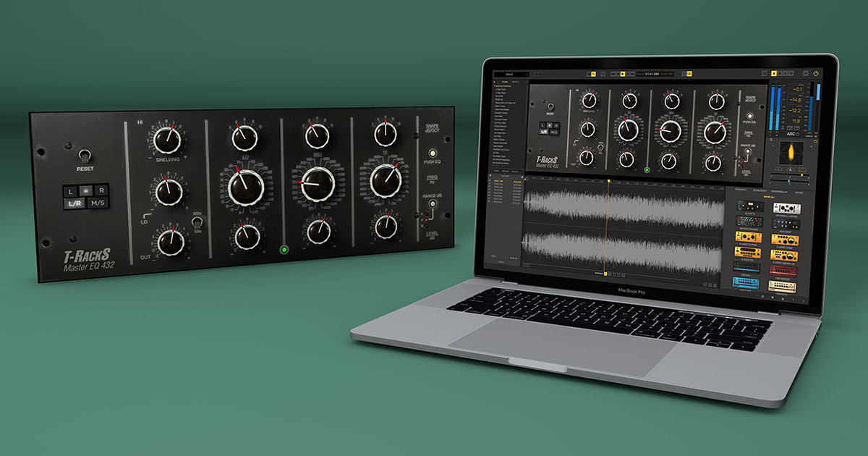Switch to M/S mode on the standalone panel
Image resolution: width=868 pixels, height=456 pixels.
coord(98,204)
